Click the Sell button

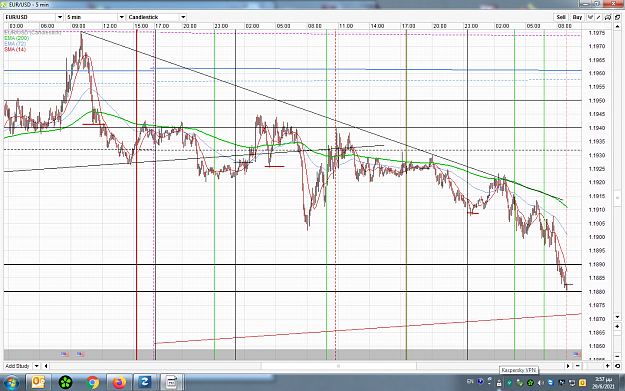pos(561,17)
